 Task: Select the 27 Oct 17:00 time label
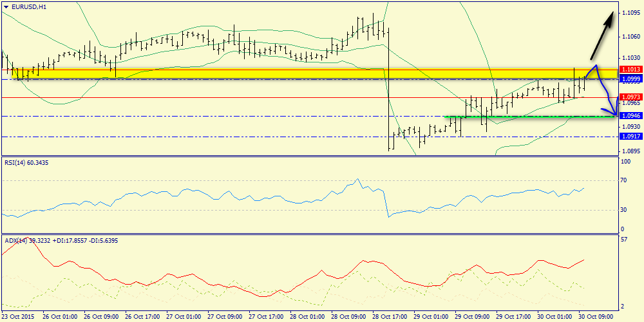pyautogui.click(x=266, y=317)
